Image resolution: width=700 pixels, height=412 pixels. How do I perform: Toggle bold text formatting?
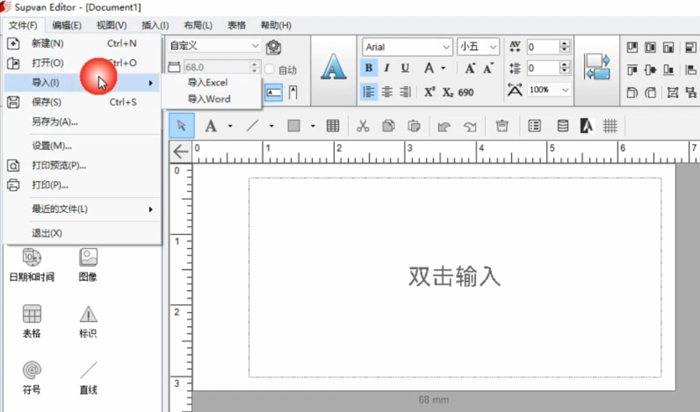(x=369, y=68)
